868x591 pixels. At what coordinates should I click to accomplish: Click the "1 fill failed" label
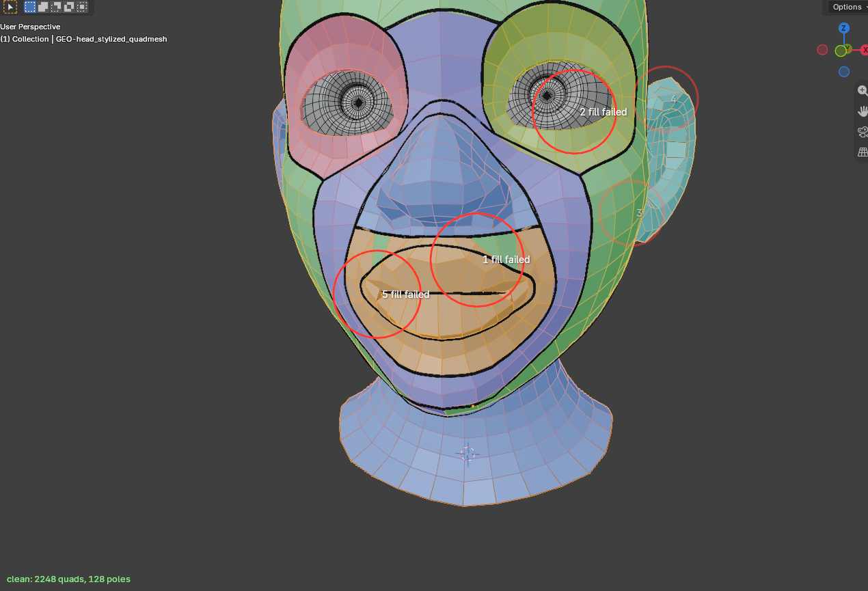coord(506,260)
